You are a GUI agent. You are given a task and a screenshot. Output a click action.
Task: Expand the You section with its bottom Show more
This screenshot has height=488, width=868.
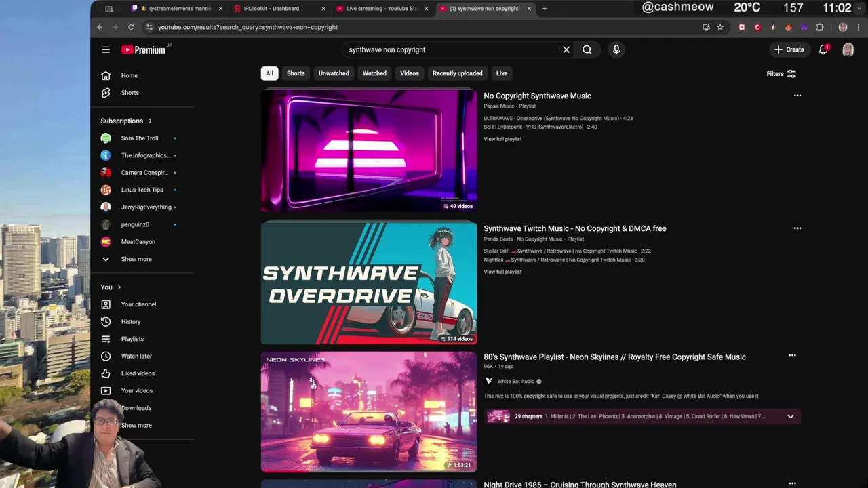pyautogui.click(x=136, y=426)
